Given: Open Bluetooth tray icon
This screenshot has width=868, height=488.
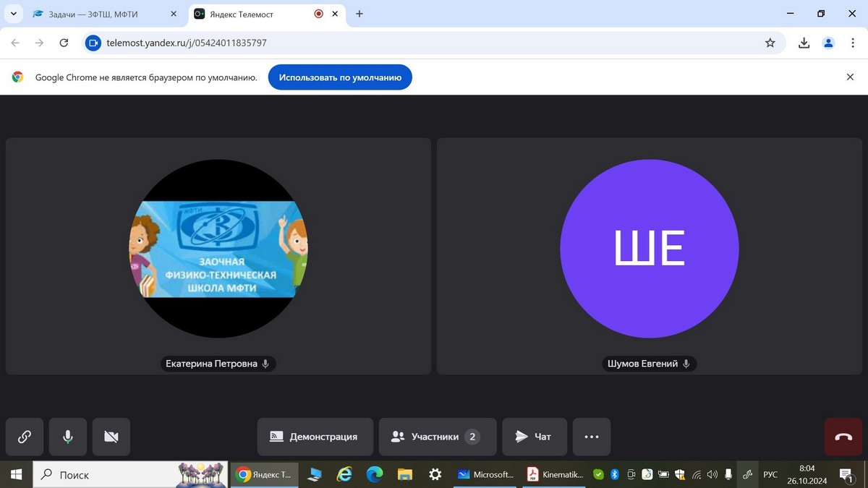Looking at the screenshot, I should click(x=614, y=474).
